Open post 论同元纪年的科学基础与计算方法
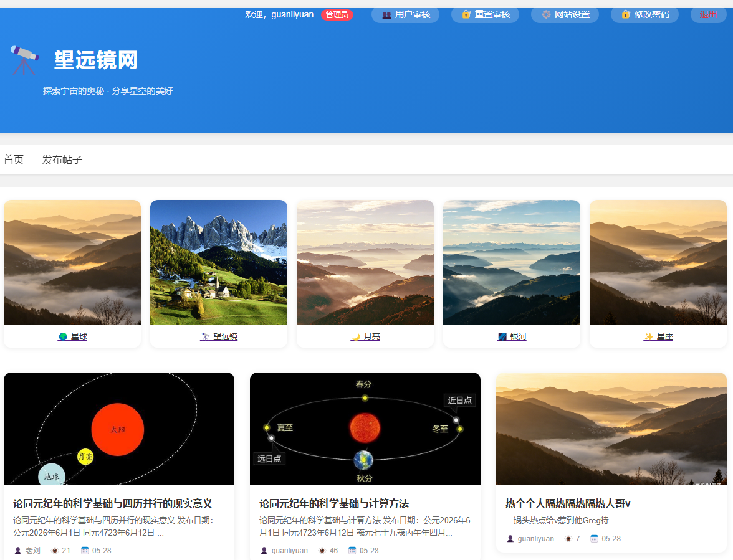This screenshot has width=733, height=560. pyautogui.click(x=334, y=503)
